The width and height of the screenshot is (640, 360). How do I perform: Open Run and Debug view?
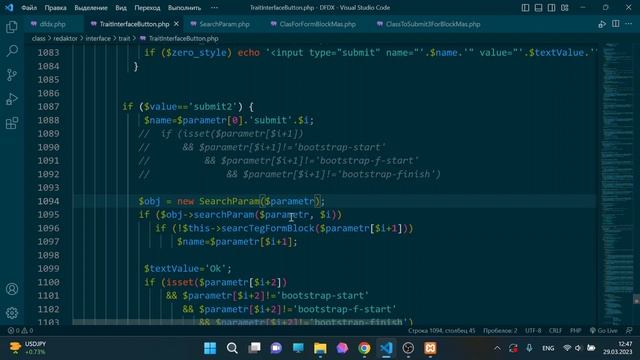point(12,99)
